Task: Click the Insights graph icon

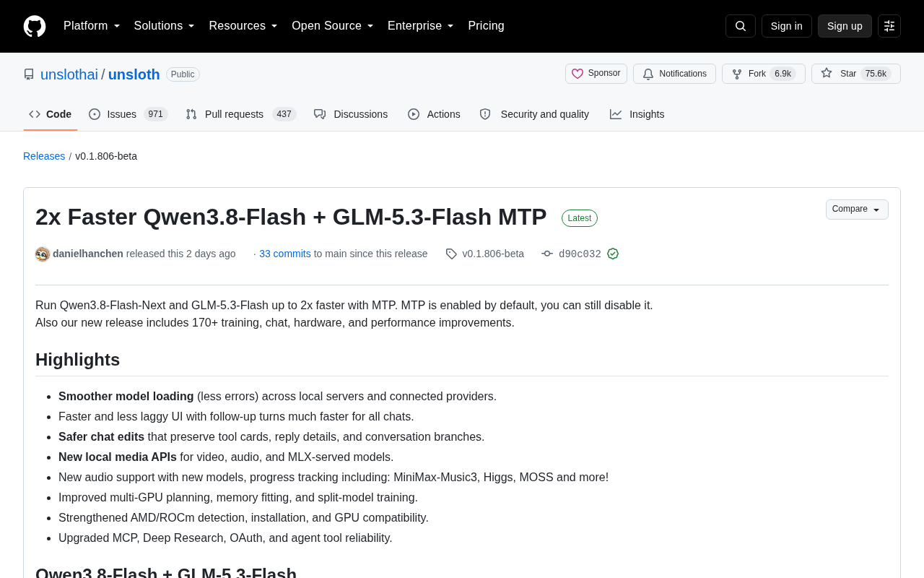Action: (x=616, y=114)
